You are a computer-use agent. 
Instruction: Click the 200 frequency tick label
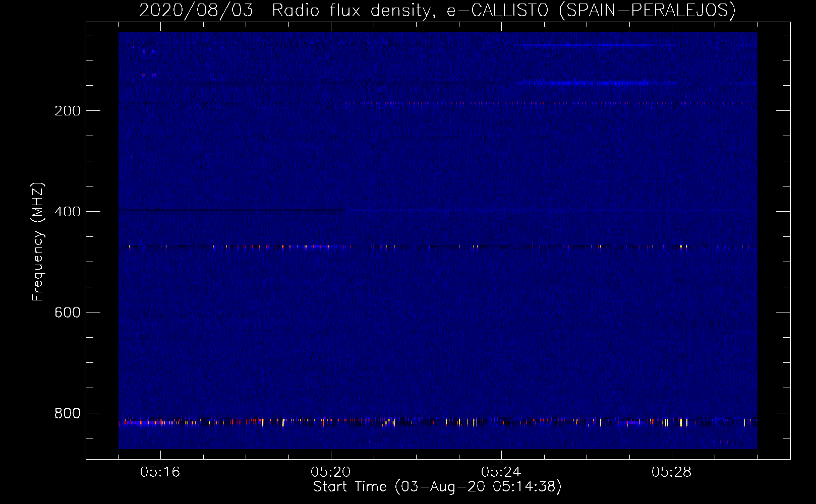[68, 111]
